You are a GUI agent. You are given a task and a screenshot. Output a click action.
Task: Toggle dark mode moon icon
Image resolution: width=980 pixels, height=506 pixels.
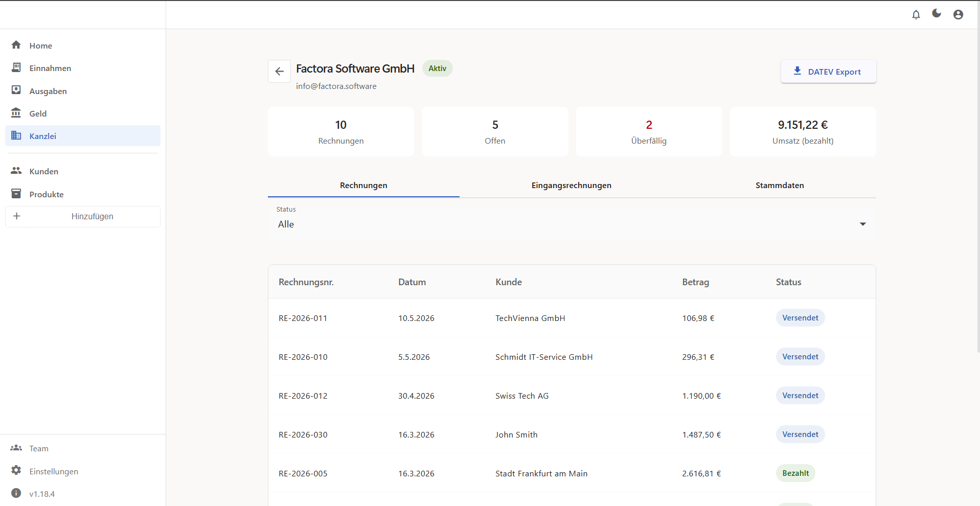[x=937, y=14]
